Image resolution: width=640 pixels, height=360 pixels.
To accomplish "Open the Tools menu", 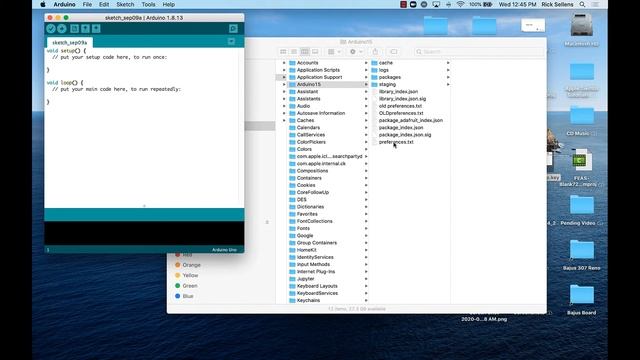I will 148,4.
